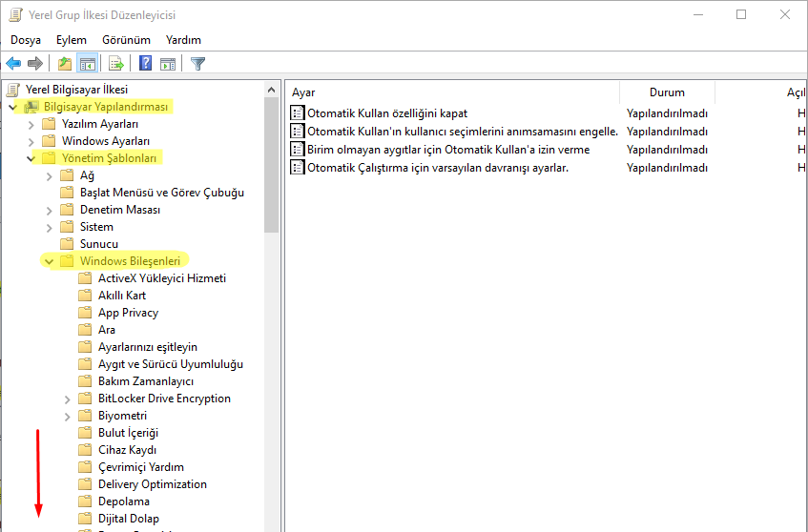
Task: Click the folder icon of Yönetim Şablonları
Action: 49,157
